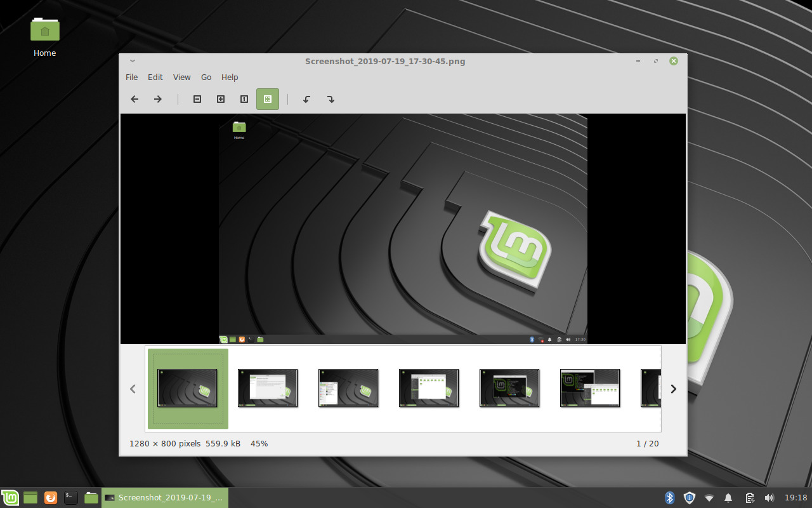The width and height of the screenshot is (812, 508).
Task: Select the third screenshot thumbnail
Action: pos(348,388)
